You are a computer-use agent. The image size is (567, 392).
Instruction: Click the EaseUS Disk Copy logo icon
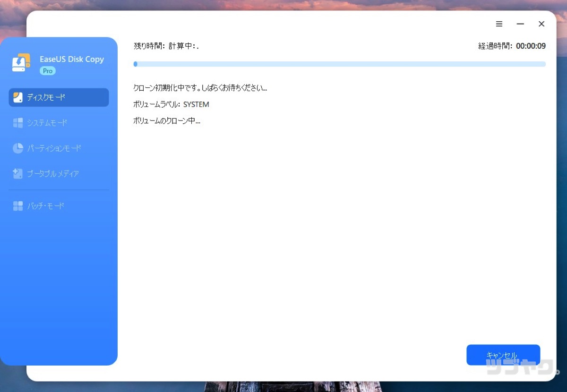tap(20, 62)
